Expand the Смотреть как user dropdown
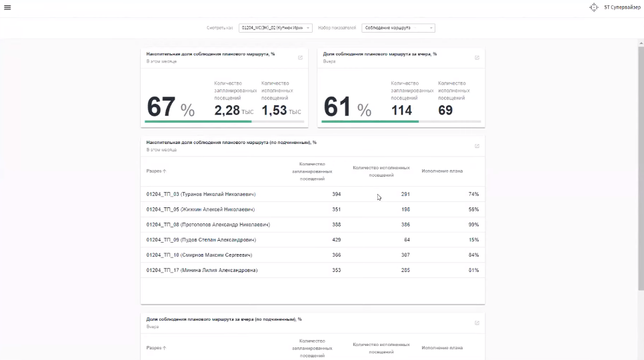Image resolution: width=644 pixels, height=360 pixels. click(x=275, y=28)
